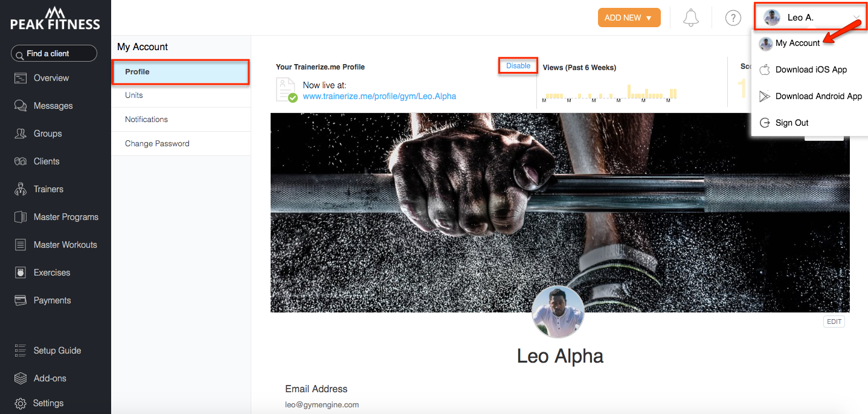Image resolution: width=868 pixels, height=414 pixels.
Task: Click the Views Past 6 Weeks chart
Action: click(x=610, y=92)
